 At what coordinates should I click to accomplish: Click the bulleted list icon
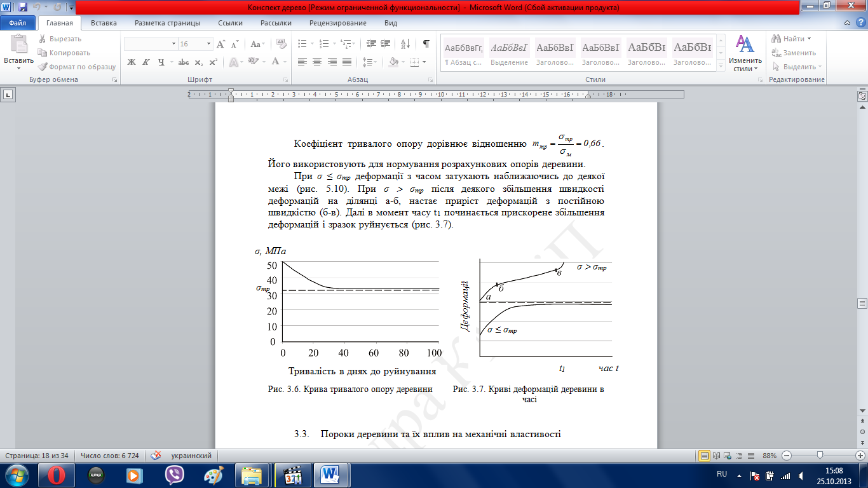[x=302, y=44]
